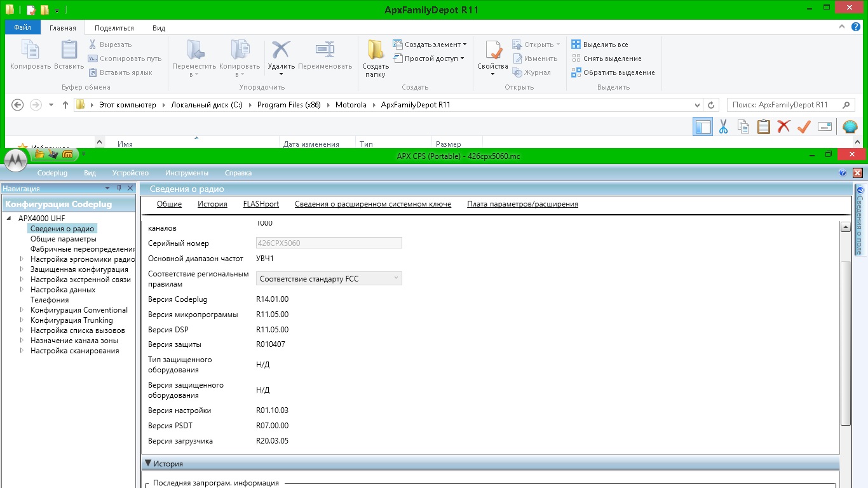Click the red X delete icon in Explorer toolbar
868x488 pixels.
(x=783, y=126)
